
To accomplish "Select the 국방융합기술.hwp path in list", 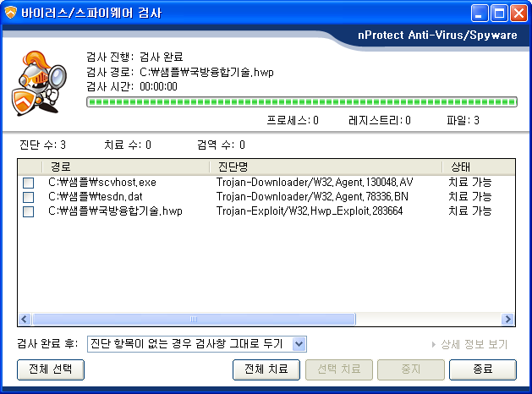I will click(x=115, y=211).
